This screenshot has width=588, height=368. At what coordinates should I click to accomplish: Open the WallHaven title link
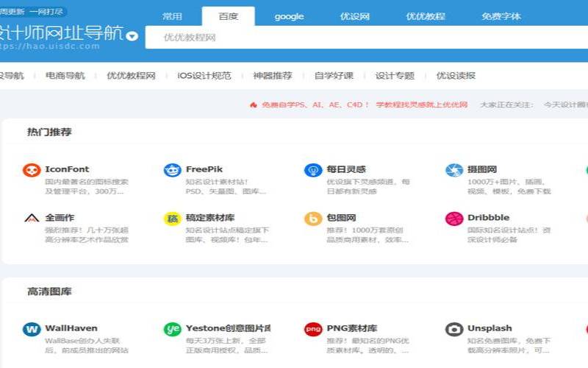click(71, 328)
